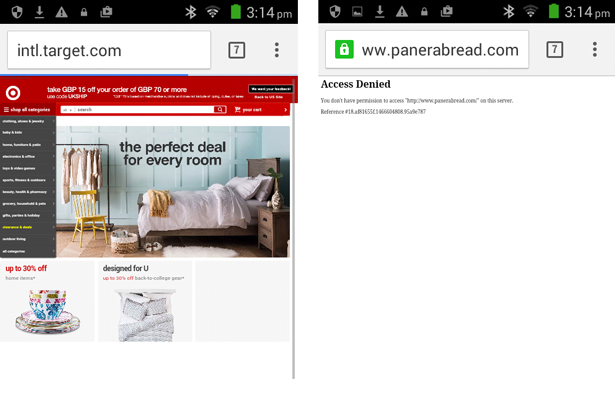Select clearance & deals in category list
The width and height of the screenshot is (615, 404).
(18, 227)
